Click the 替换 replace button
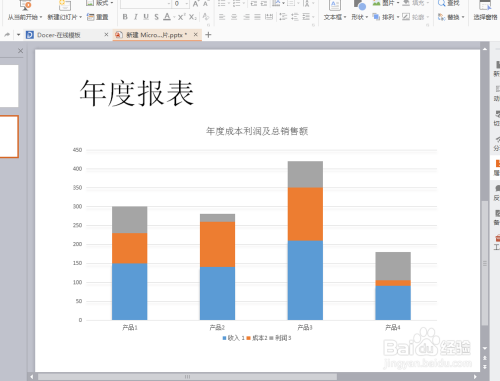The image size is (500, 381). coord(449,17)
